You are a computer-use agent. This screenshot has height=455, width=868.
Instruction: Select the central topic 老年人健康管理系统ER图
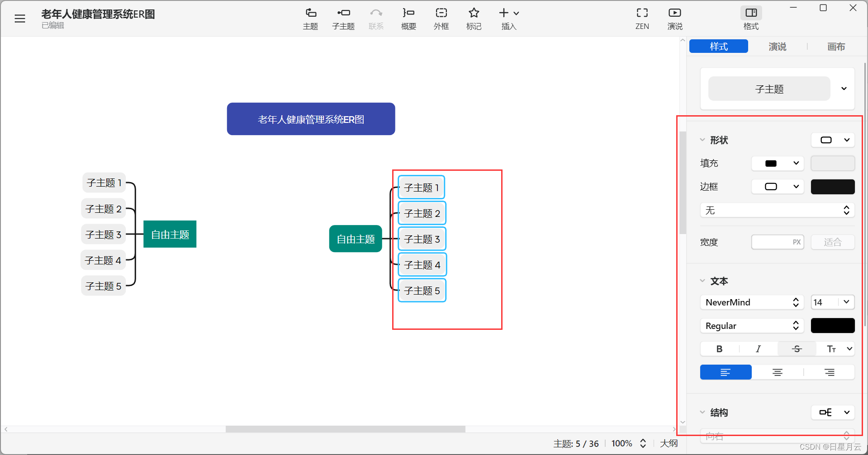311,119
